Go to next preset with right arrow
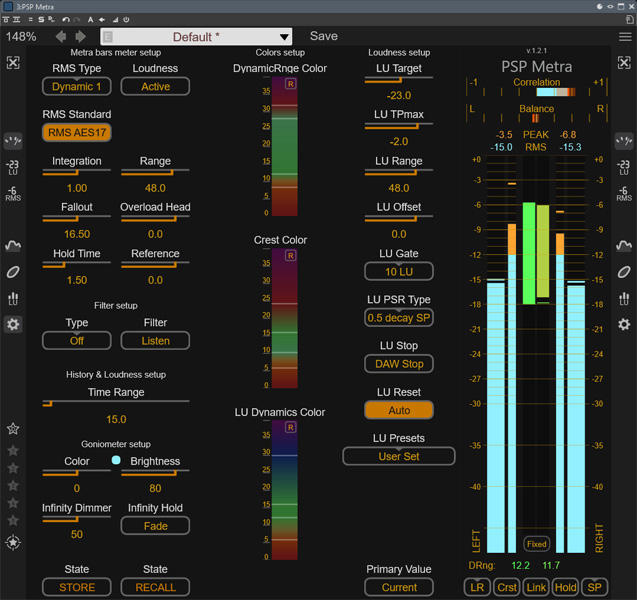The image size is (637, 600). click(80, 37)
